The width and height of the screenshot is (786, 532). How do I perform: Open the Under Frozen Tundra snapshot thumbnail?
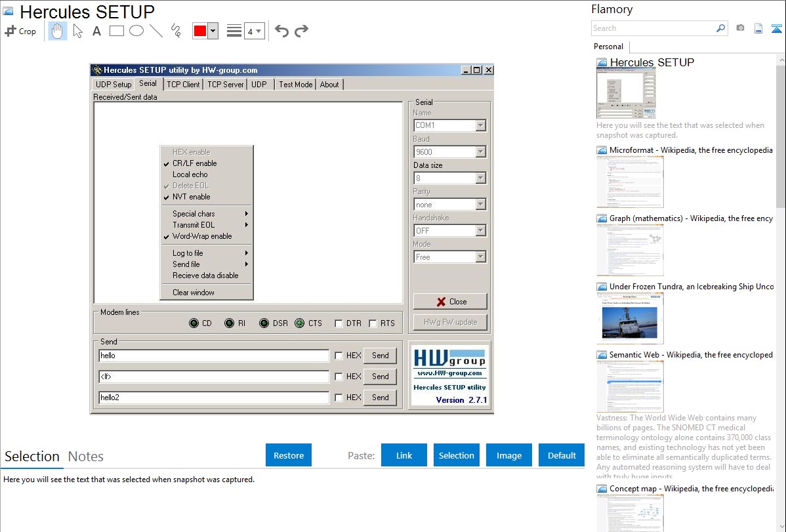(630, 318)
